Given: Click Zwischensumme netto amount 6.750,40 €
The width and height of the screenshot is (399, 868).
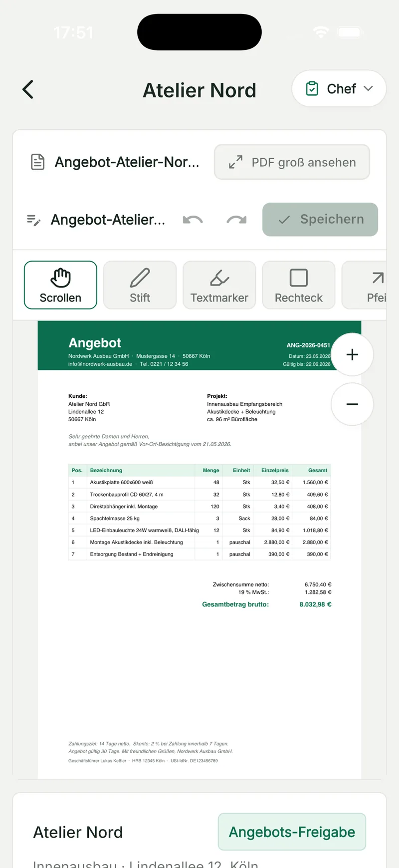Looking at the screenshot, I should 318,584.
